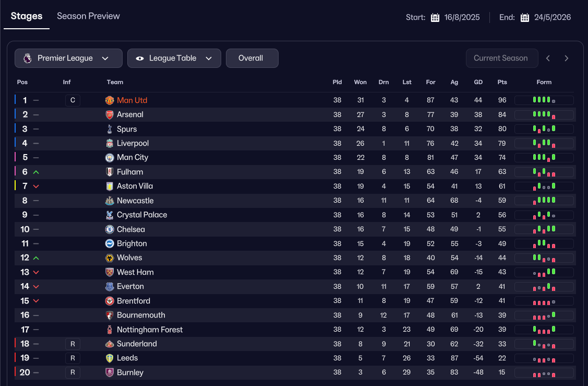Open the start date calendar icon
588x386 pixels.
(x=435, y=17)
